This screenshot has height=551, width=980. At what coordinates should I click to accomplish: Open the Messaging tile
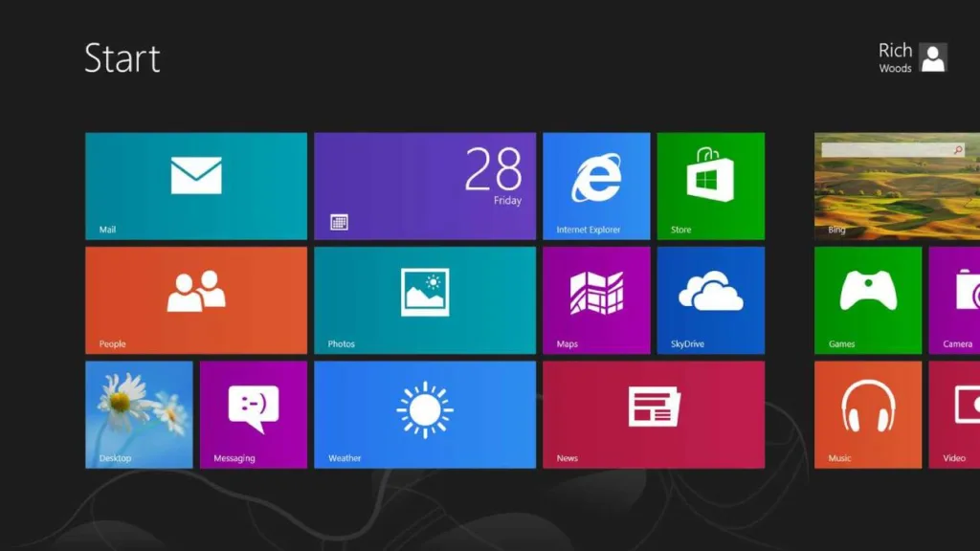click(x=253, y=414)
